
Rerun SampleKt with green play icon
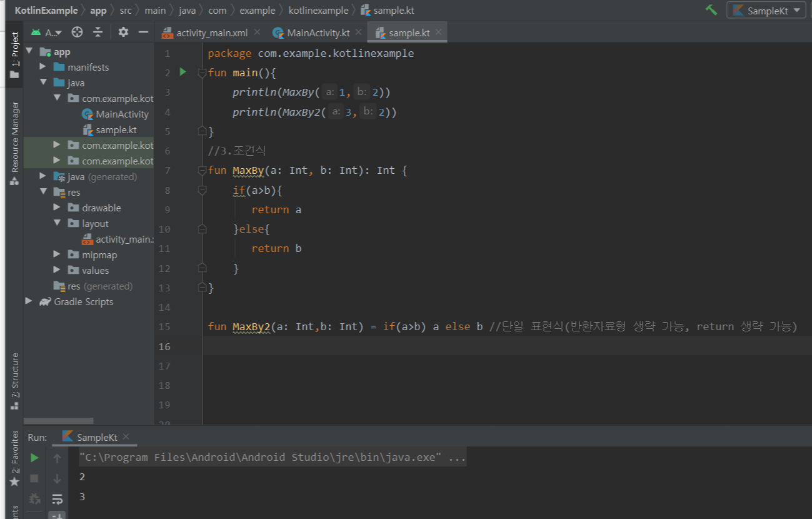click(x=34, y=458)
